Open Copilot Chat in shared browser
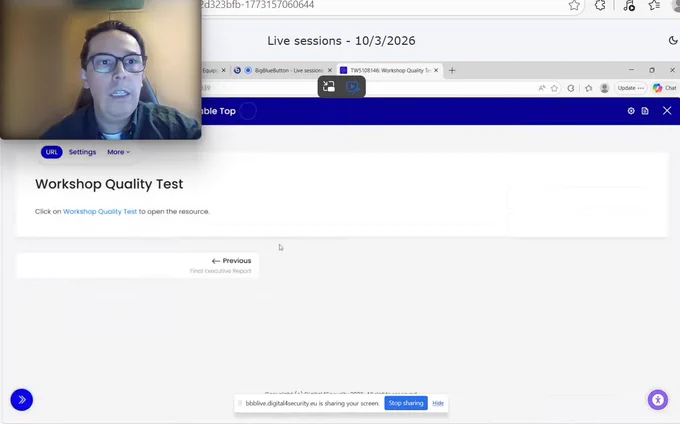The image size is (680, 424). pyautogui.click(x=664, y=88)
